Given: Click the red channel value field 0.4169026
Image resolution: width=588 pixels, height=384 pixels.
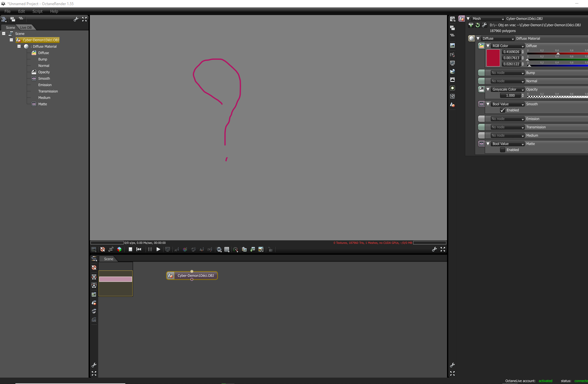Looking at the screenshot, I should pyautogui.click(x=511, y=52).
